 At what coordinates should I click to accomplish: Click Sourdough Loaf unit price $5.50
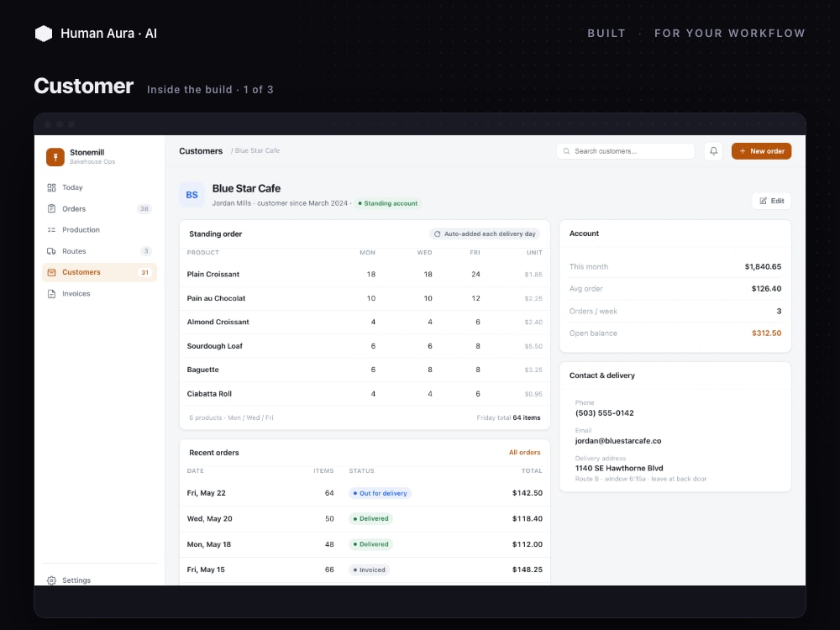point(533,346)
